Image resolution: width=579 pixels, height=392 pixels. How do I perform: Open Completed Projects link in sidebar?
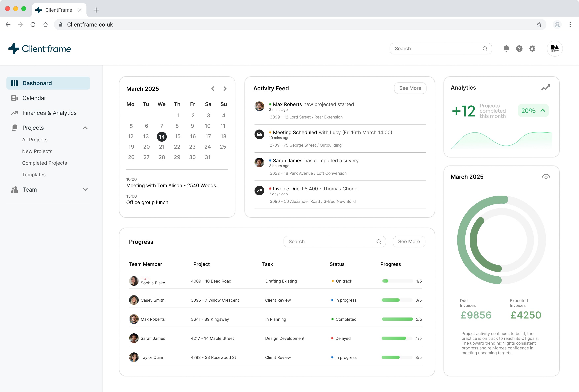(x=44, y=163)
